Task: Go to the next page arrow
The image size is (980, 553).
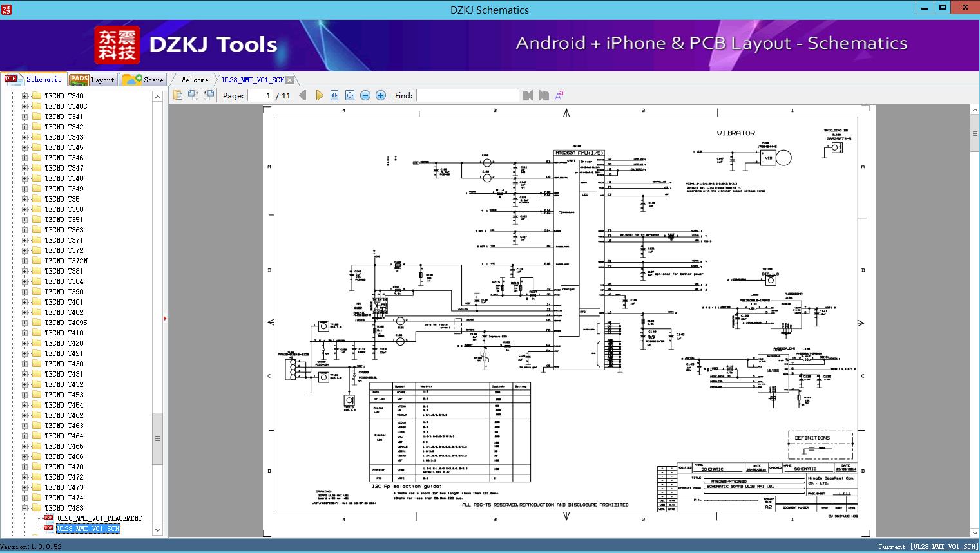Action: [319, 95]
